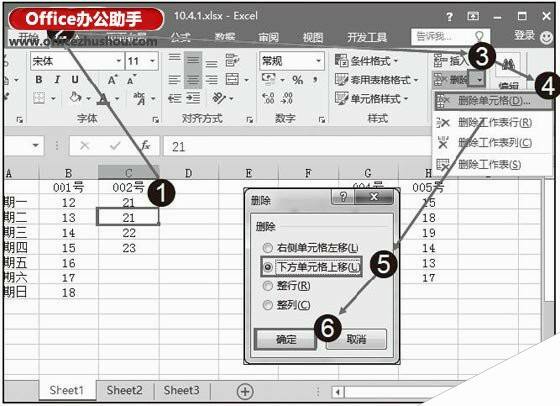
Task: Expand the 套用表格格式 dropdown
Action: point(416,80)
